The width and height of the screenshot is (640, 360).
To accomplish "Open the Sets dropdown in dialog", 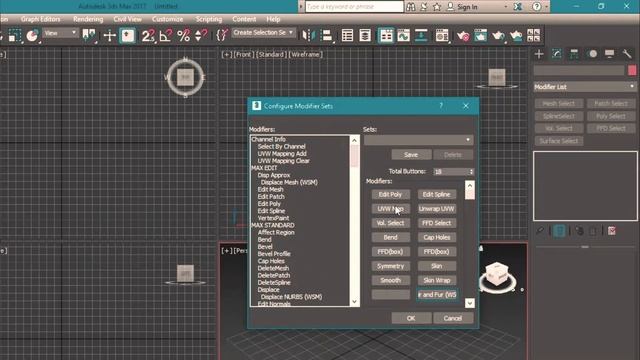I will pos(418,140).
